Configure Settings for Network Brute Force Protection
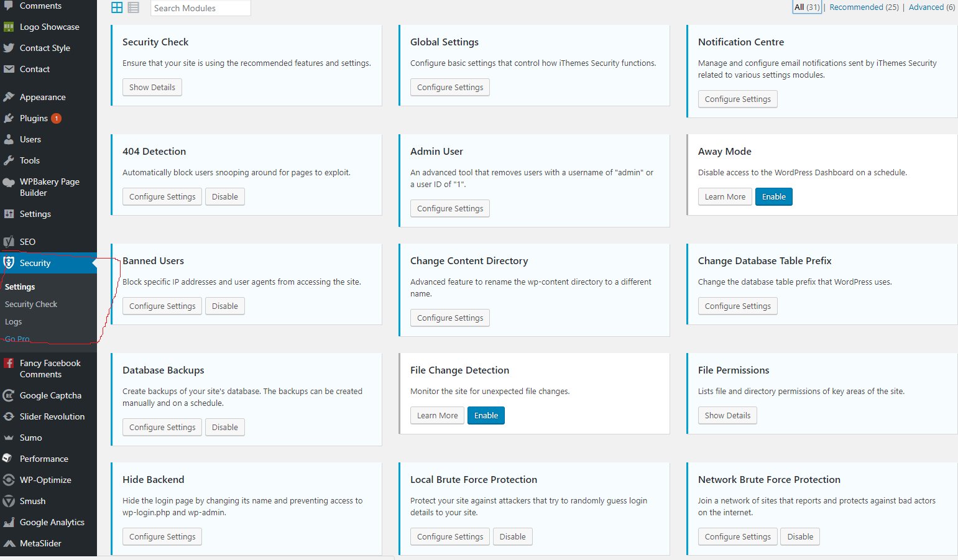This screenshot has width=958, height=560. point(738,537)
